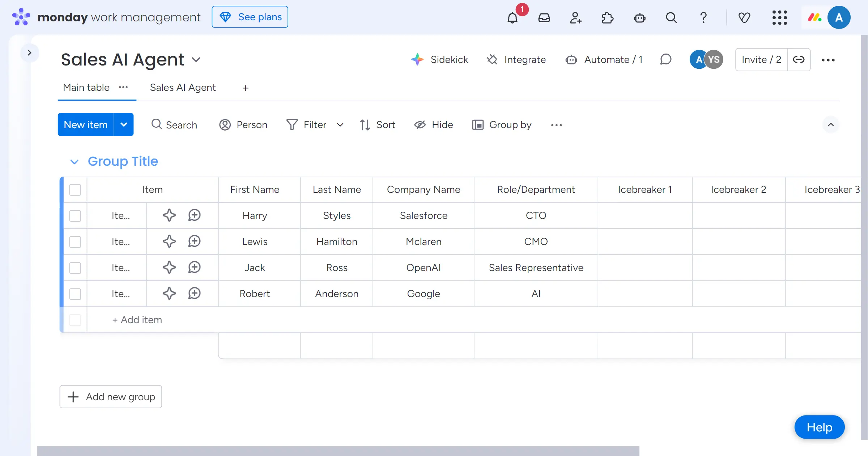Click Add new group button
Image resolution: width=868 pixels, height=456 pixels.
pos(111,397)
